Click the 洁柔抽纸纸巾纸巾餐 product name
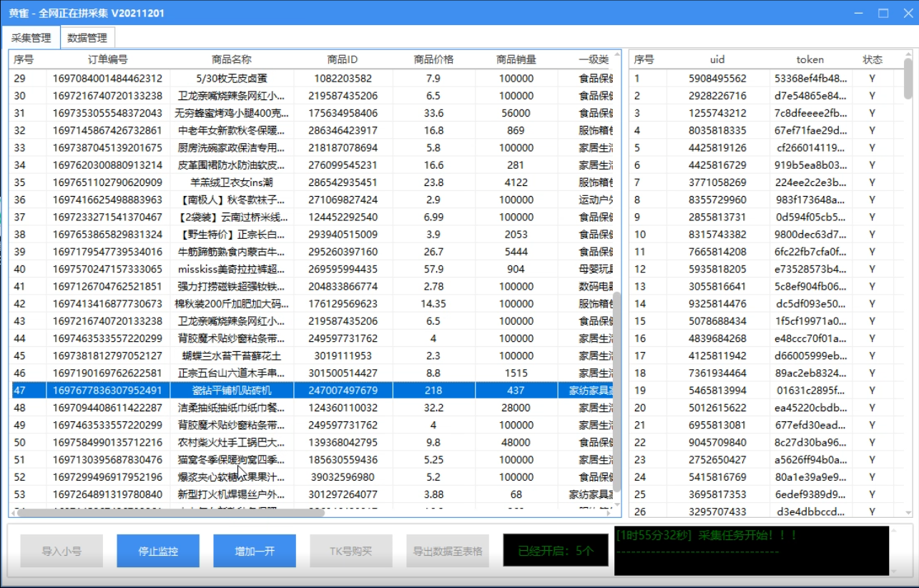The image size is (919, 588). [x=232, y=408]
